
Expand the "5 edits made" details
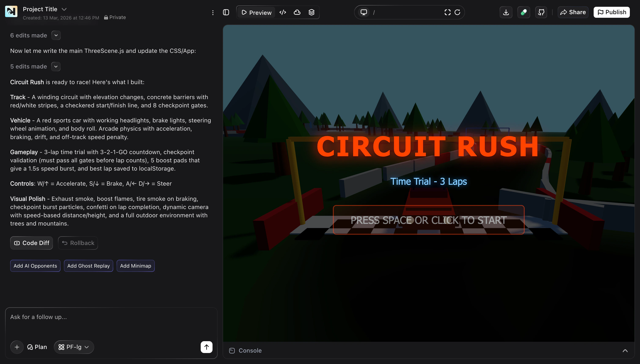click(x=56, y=66)
